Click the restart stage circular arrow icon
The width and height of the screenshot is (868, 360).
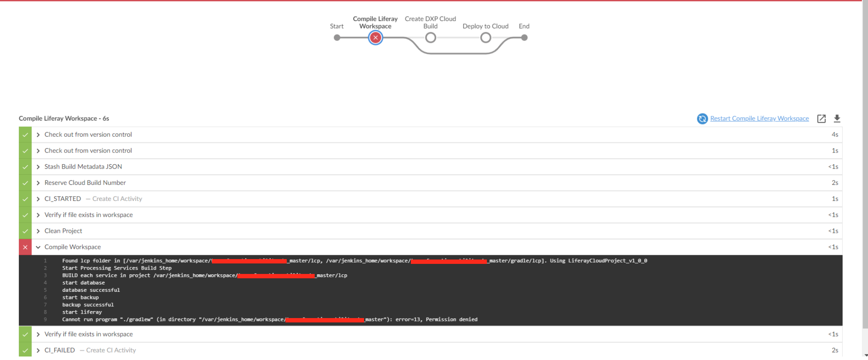pos(702,119)
